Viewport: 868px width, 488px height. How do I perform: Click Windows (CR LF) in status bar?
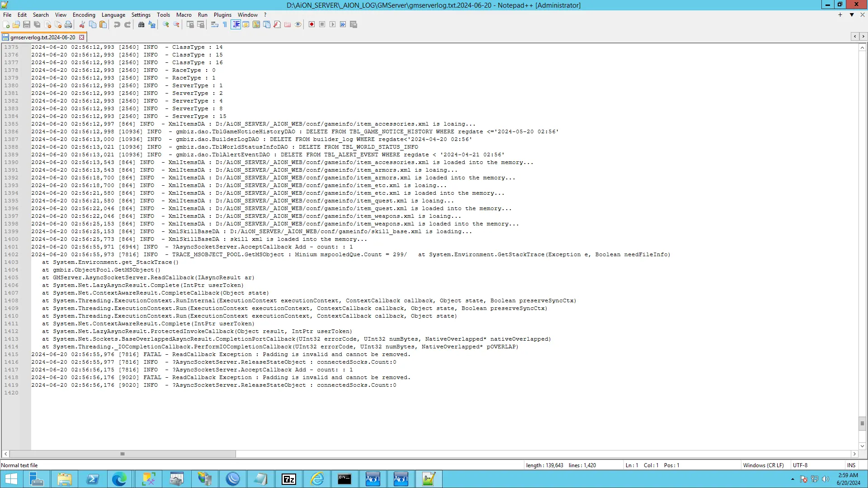[763, 465]
